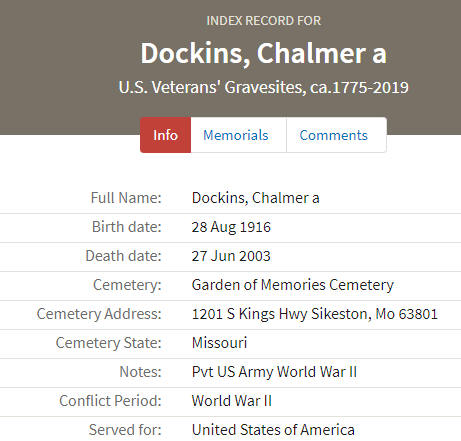Click the Dockins, Chalmer a page title
Screen dimensions: 461x441
[x=264, y=53]
